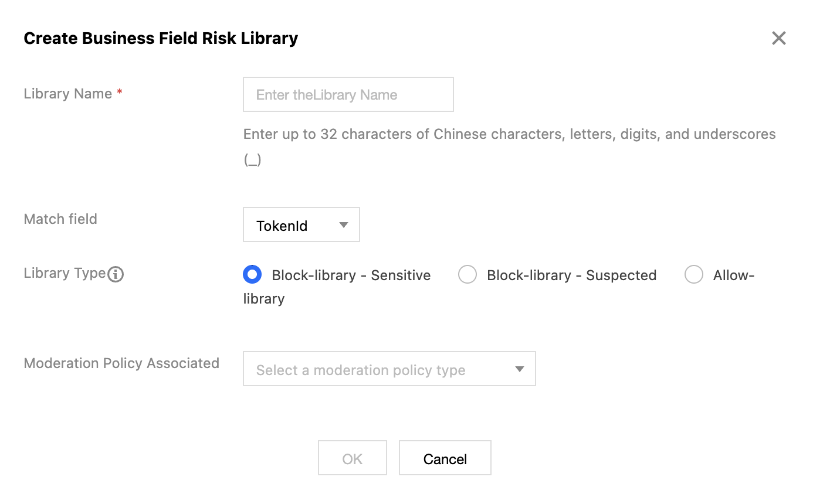Click the Library Name field label
813x504 pixels.
pyautogui.click(x=67, y=94)
